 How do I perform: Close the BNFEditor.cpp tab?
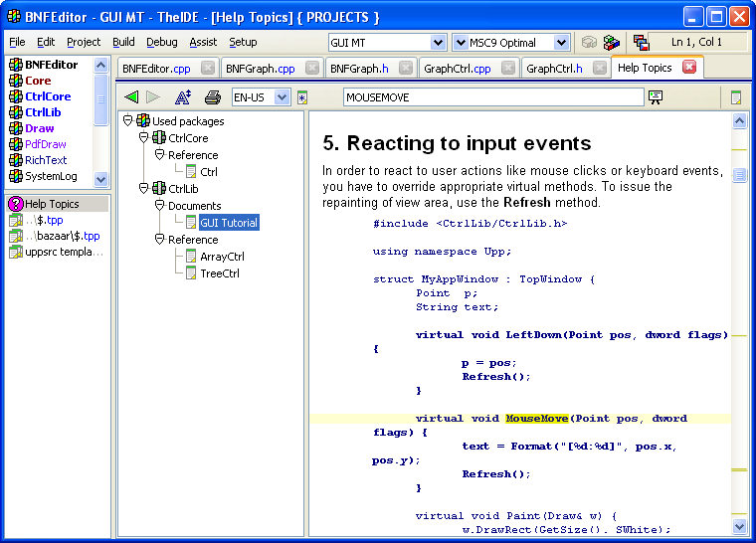coord(207,69)
